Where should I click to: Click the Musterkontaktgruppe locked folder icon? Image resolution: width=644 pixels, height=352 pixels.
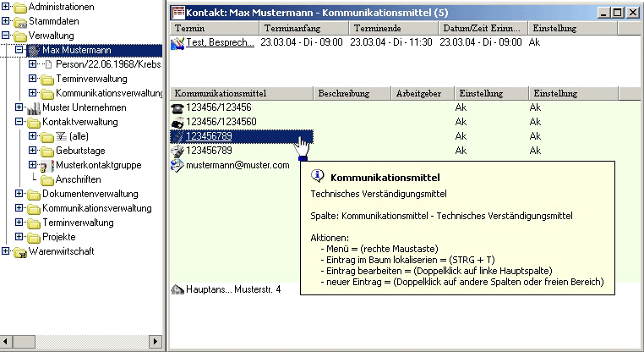click(x=47, y=165)
